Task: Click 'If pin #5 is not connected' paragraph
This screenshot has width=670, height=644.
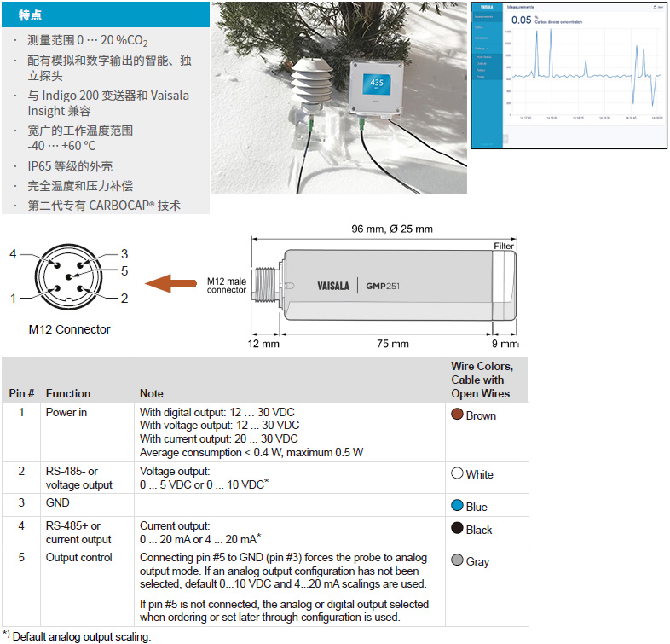Action: [x=284, y=611]
